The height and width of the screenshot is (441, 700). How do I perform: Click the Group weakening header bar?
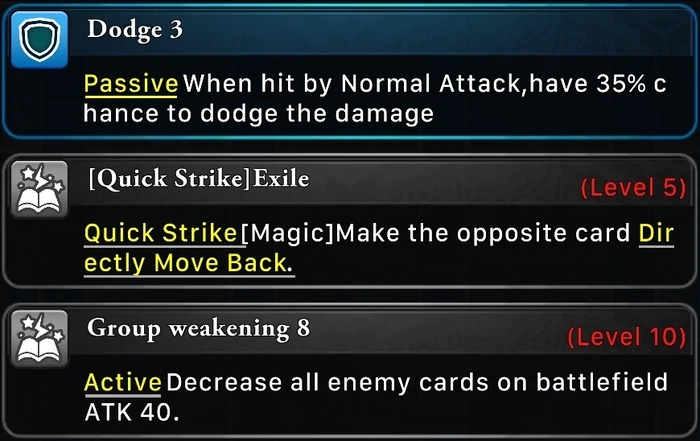[383, 333]
